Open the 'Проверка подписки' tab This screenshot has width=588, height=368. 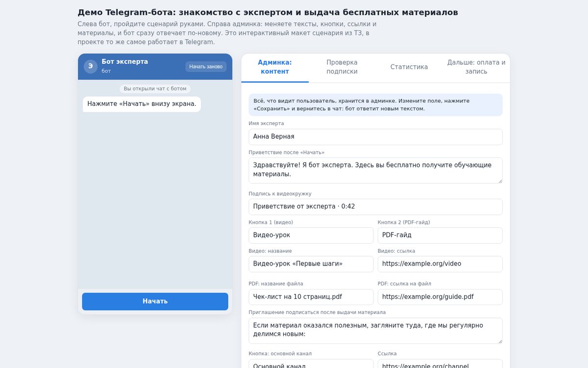[342, 67]
